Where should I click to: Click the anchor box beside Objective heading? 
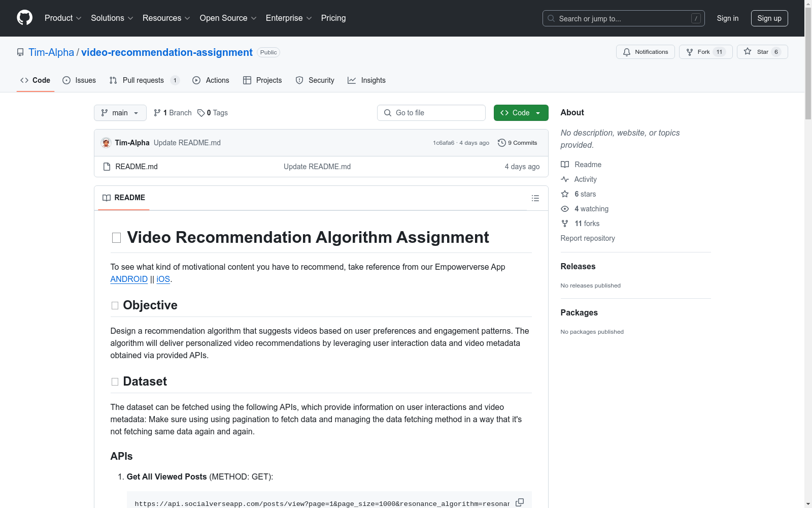[115, 305]
